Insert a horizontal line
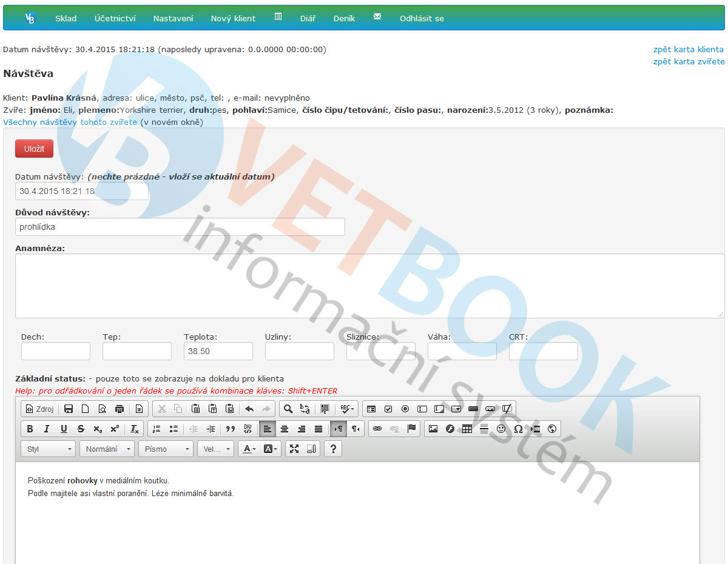 [x=484, y=429]
